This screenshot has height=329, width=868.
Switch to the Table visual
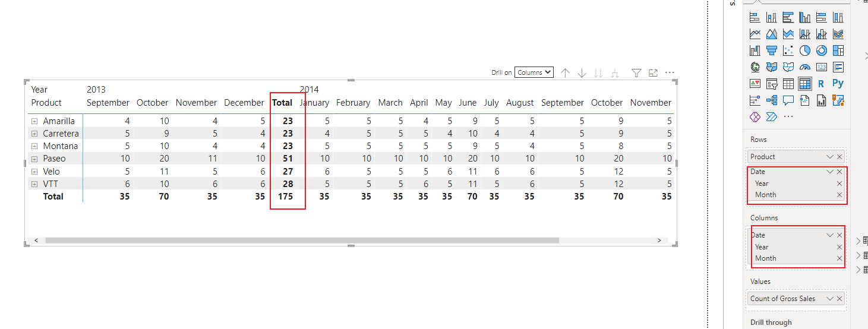pyautogui.click(x=788, y=84)
